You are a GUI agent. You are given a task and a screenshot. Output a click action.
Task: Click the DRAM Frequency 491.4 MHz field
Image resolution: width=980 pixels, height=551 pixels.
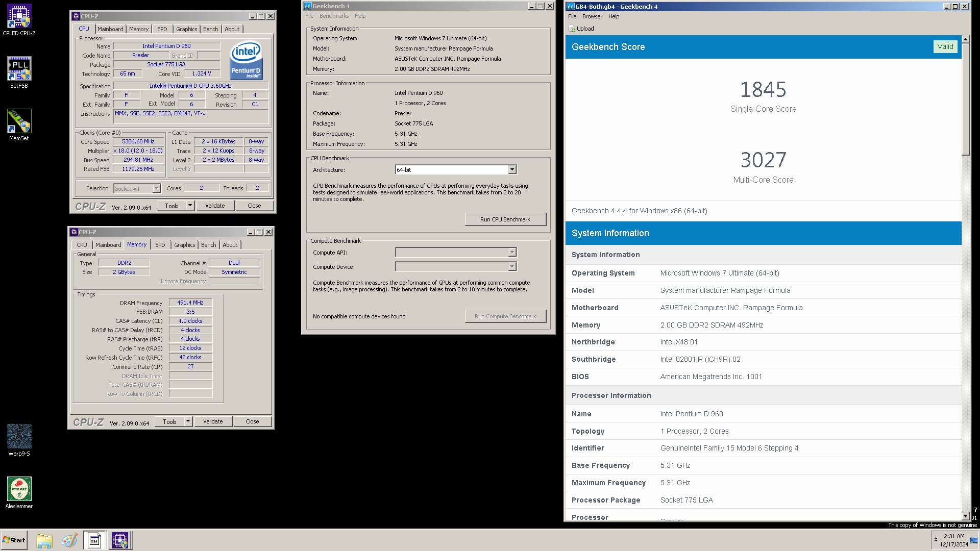click(x=190, y=303)
